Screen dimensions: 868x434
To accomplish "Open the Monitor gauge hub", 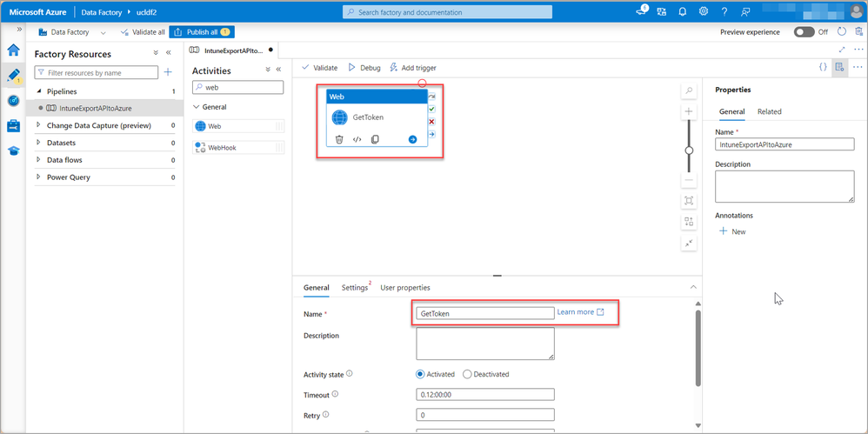I will pos(13,100).
